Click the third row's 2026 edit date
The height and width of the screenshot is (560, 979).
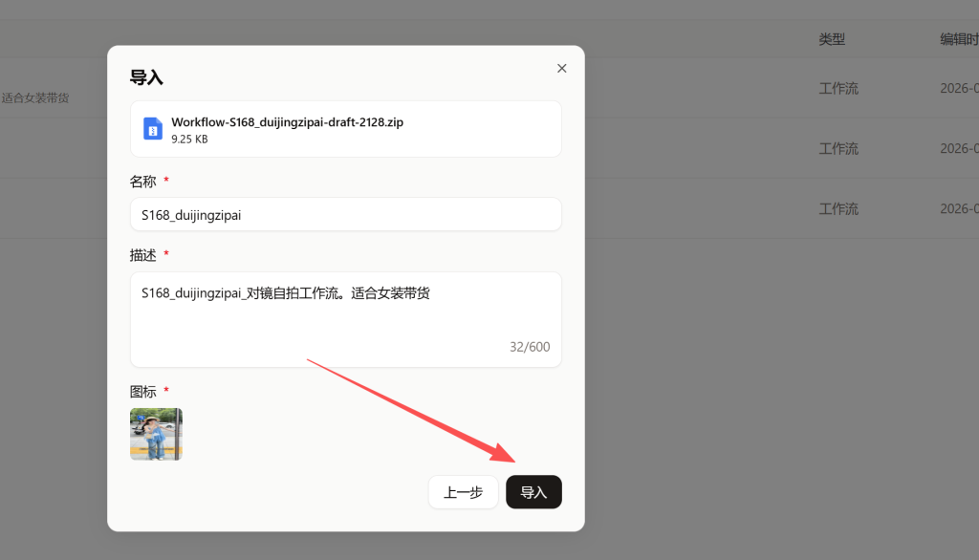point(959,209)
